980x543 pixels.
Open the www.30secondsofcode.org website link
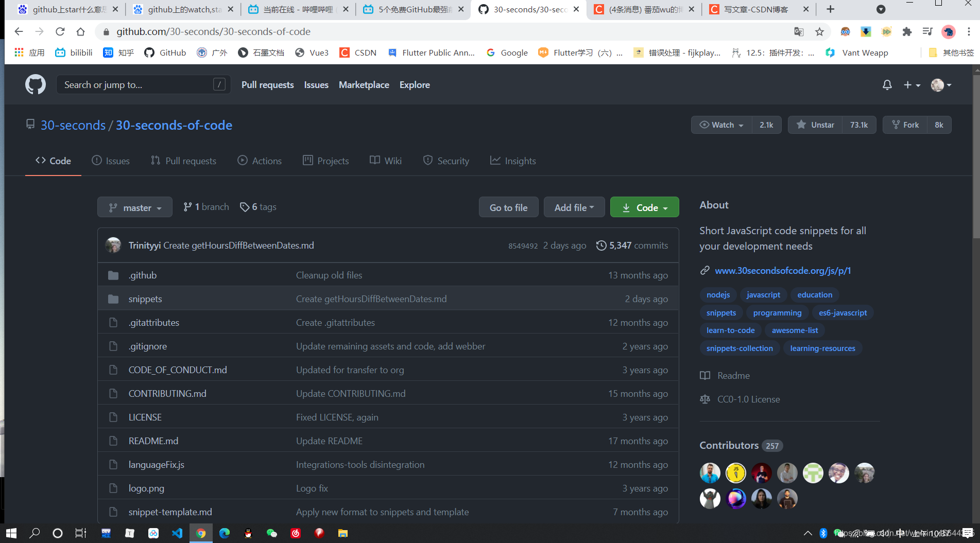(783, 271)
